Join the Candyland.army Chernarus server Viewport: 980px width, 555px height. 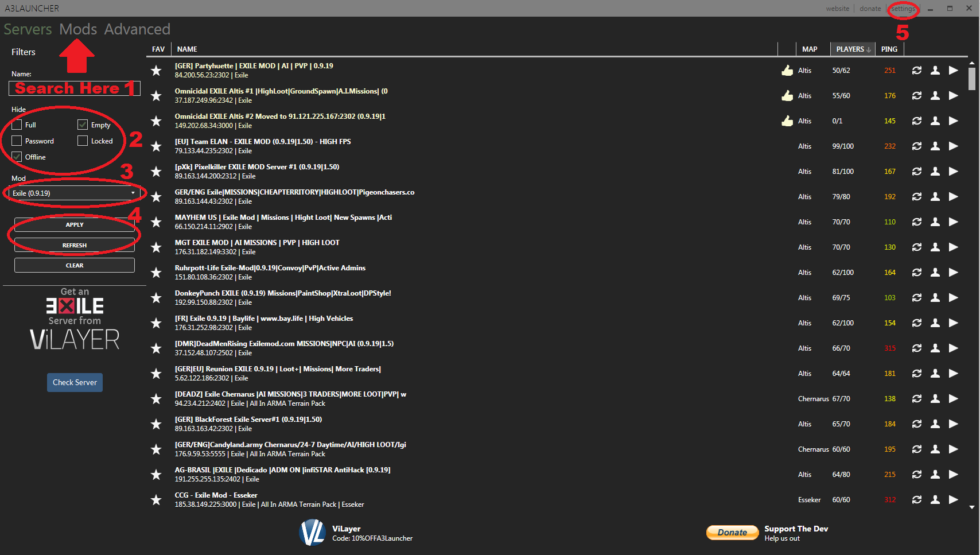pos(954,449)
